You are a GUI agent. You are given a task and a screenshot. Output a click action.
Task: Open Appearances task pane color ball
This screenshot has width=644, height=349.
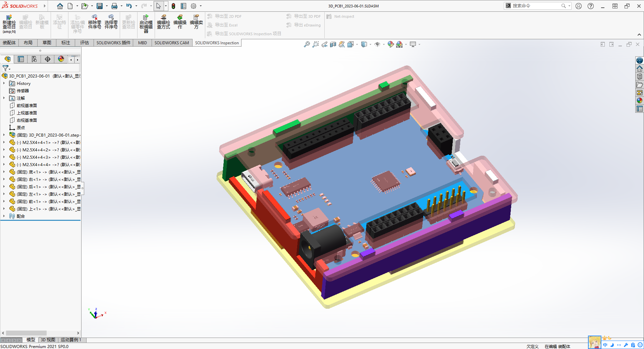[x=640, y=101]
